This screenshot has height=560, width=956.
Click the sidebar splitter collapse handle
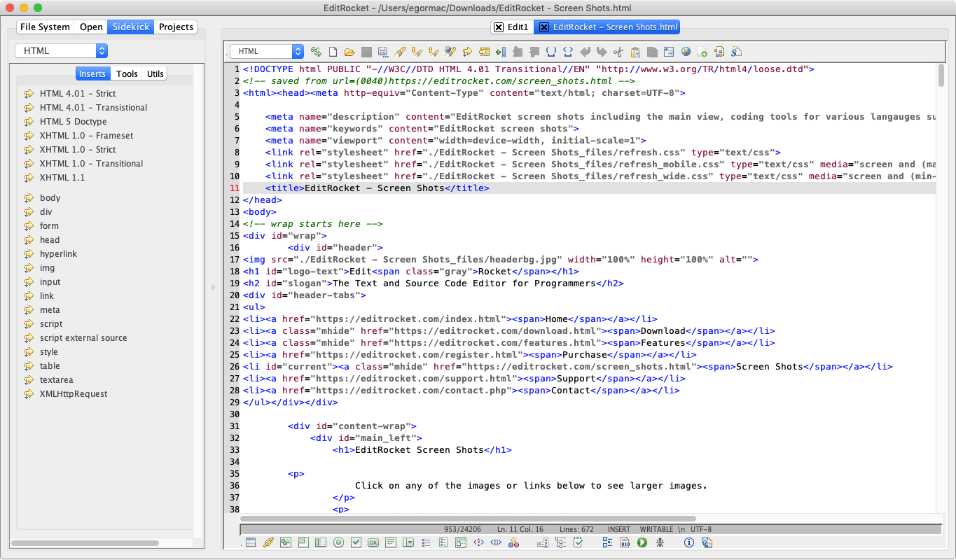(213, 287)
